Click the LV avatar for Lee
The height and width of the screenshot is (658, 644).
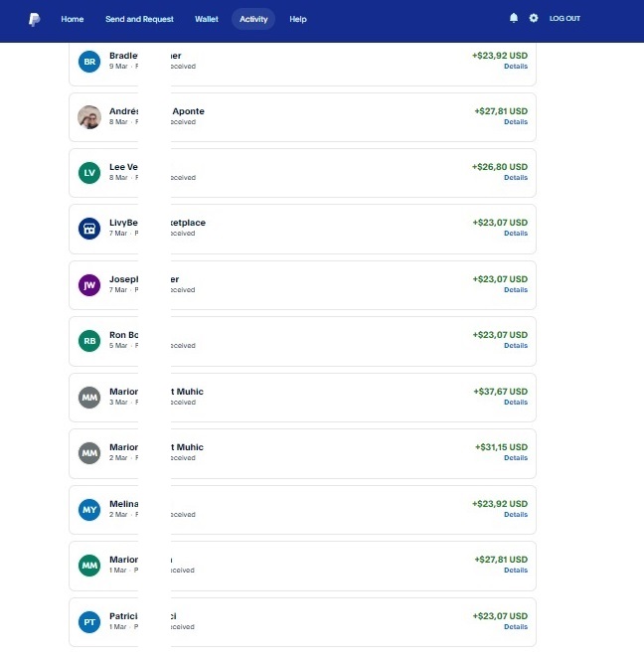pyautogui.click(x=89, y=173)
